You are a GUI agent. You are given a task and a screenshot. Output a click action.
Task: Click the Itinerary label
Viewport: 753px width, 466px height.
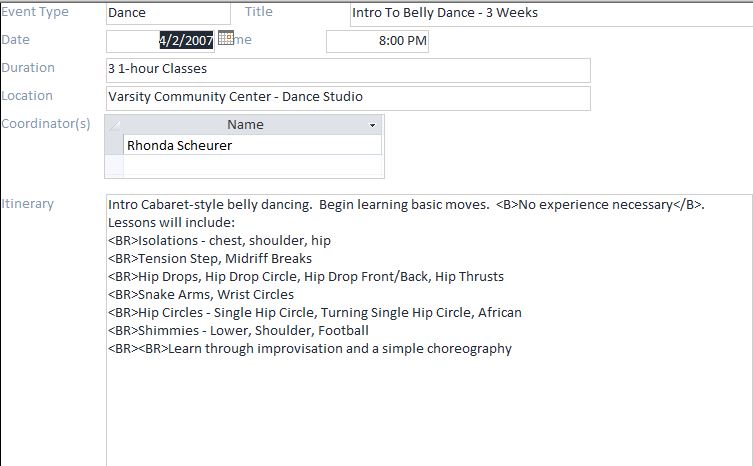28,204
